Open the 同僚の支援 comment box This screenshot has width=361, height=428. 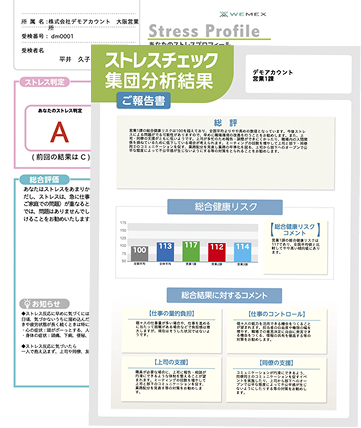[x=277, y=380]
